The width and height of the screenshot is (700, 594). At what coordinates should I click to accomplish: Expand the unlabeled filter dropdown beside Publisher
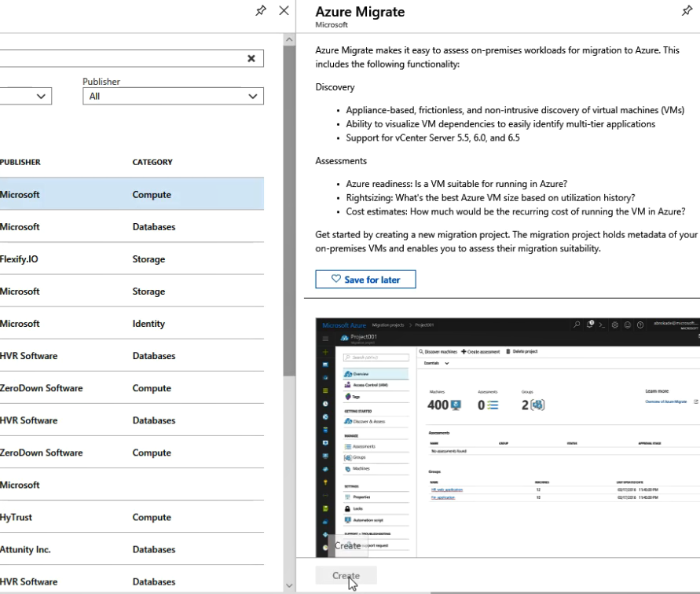[26, 96]
